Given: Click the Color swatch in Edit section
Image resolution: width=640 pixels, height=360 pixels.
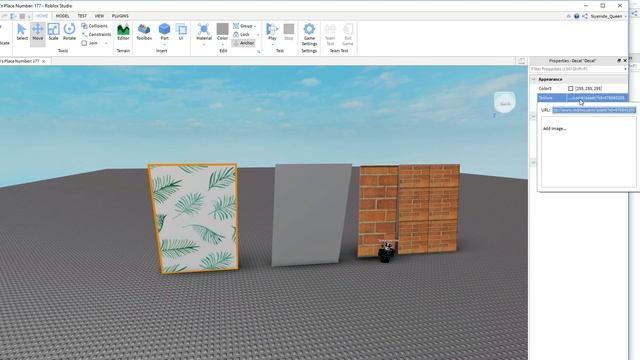Looking at the screenshot, I should click(222, 29).
